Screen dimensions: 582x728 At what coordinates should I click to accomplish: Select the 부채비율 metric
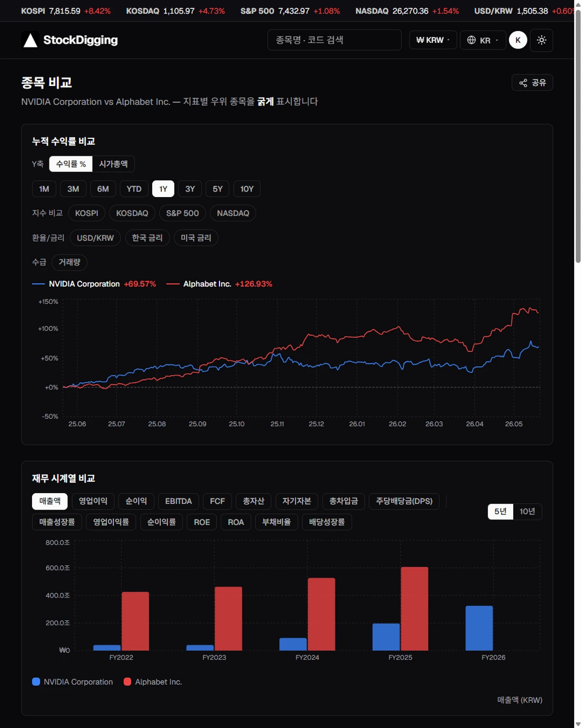click(x=276, y=522)
